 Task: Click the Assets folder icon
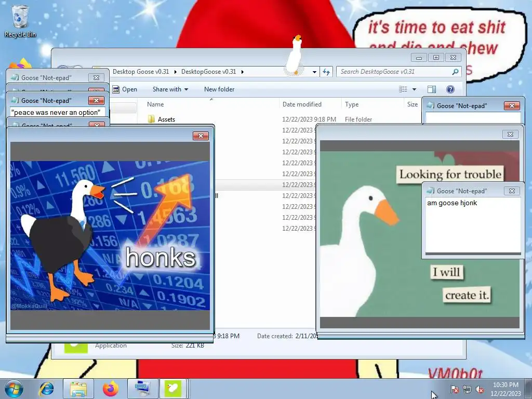pyautogui.click(x=151, y=119)
